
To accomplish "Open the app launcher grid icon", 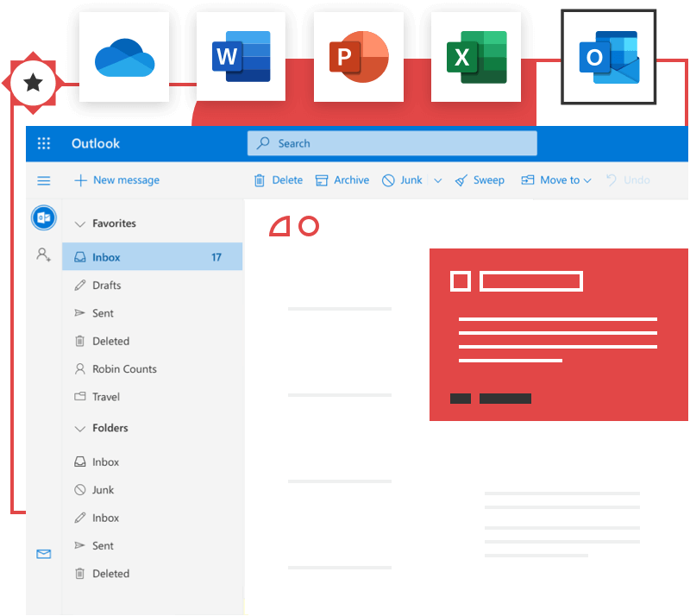I will pyautogui.click(x=44, y=144).
